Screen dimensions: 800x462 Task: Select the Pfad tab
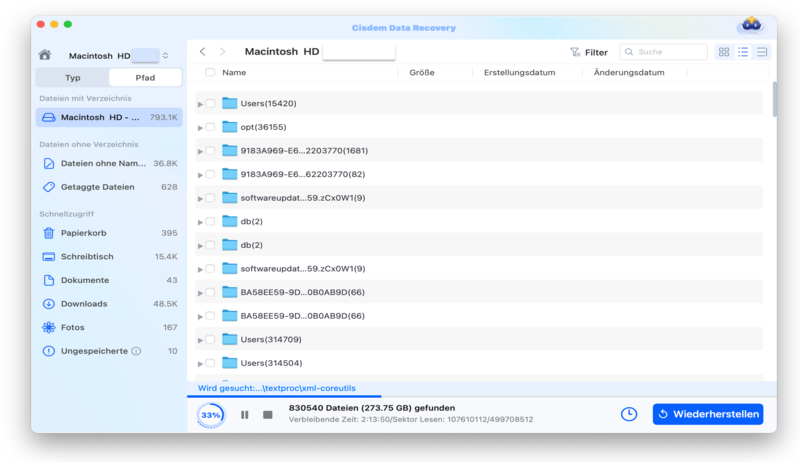click(145, 77)
